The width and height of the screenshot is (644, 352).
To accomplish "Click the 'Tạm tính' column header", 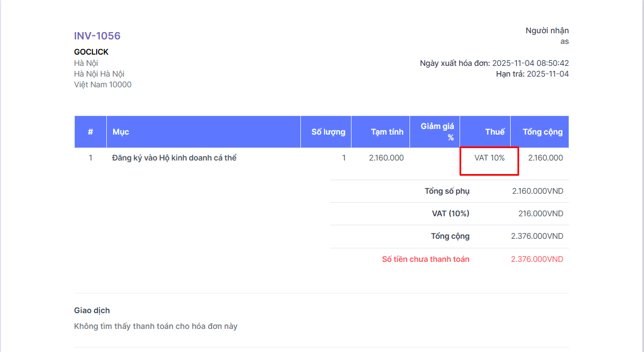I will tap(387, 132).
